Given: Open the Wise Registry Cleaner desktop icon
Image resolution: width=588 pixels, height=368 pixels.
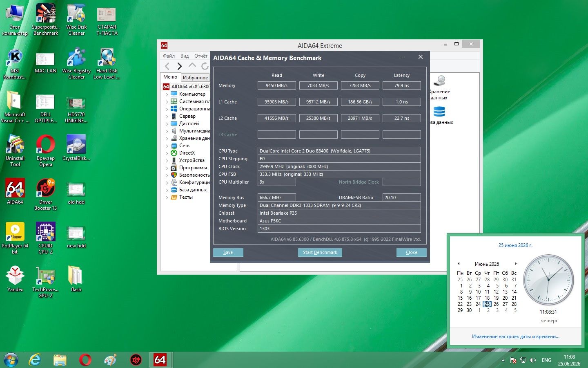Looking at the screenshot, I should [x=76, y=63].
